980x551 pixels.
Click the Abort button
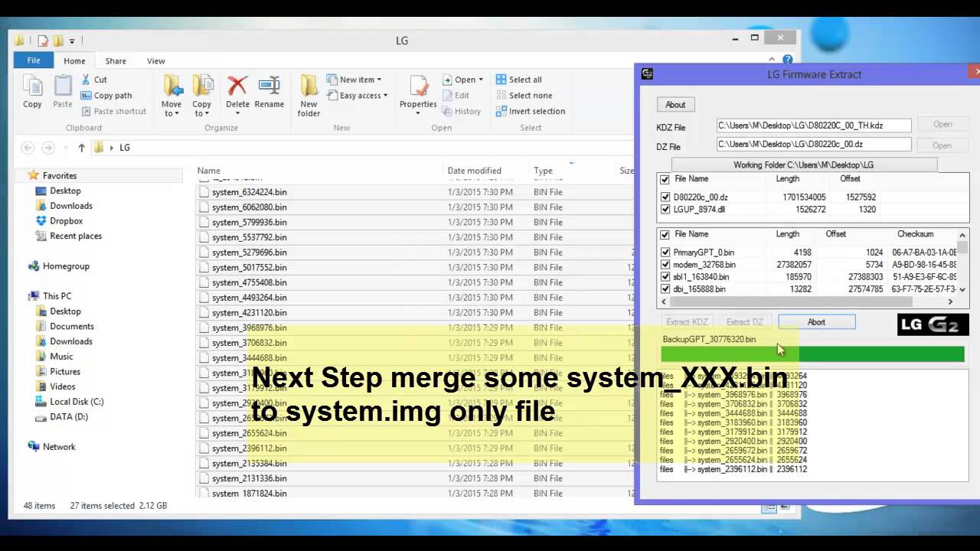click(x=816, y=322)
